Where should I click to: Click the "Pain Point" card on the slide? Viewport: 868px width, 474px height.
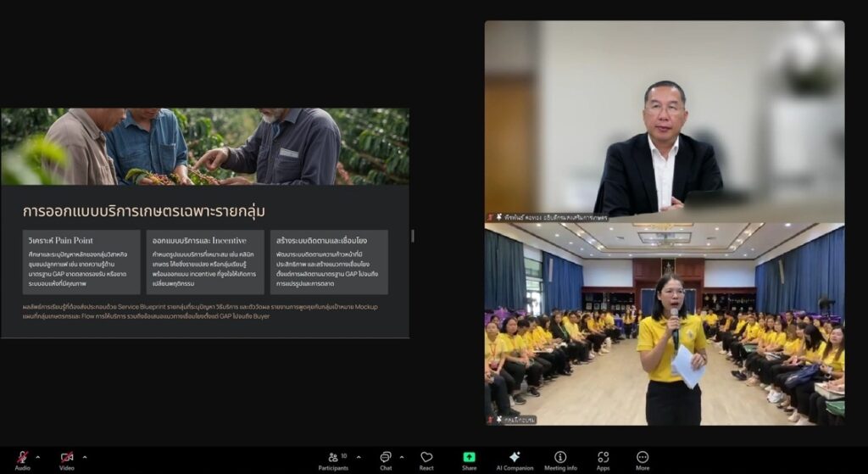click(x=81, y=261)
